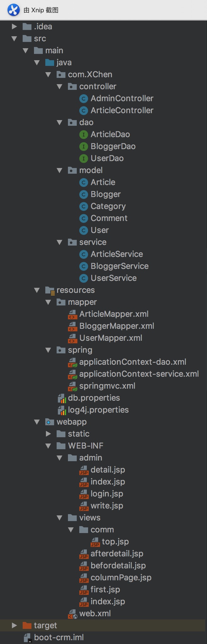Select the ArticleMapper.xml MyBatis file icon
The image size is (207, 644).
click(x=72, y=314)
